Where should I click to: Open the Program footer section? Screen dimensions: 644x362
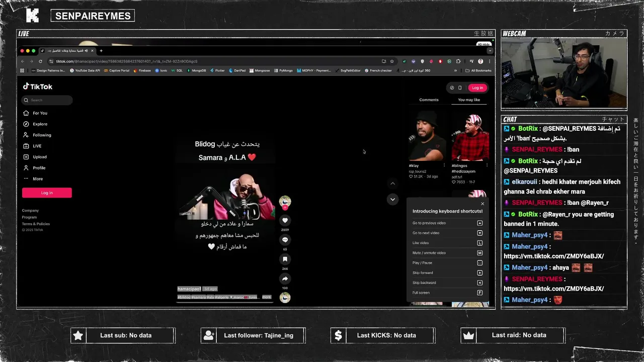pyautogui.click(x=29, y=217)
